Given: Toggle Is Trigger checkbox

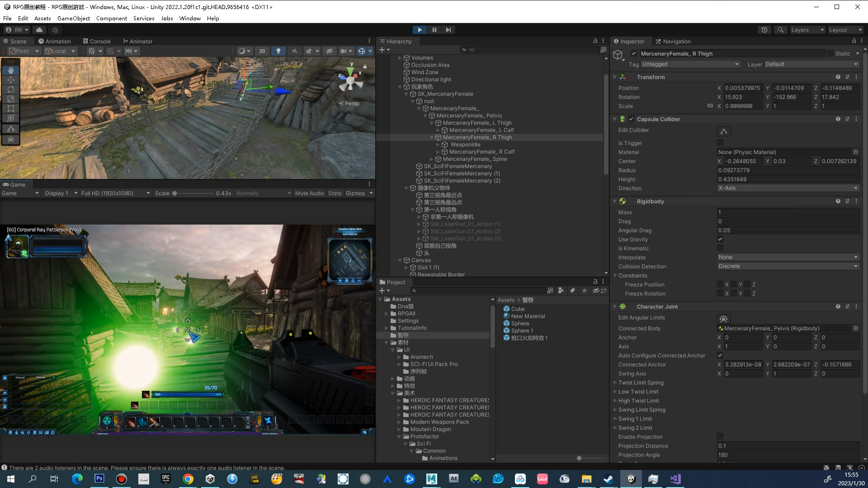Looking at the screenshot, I should click(x=720, y=143).
